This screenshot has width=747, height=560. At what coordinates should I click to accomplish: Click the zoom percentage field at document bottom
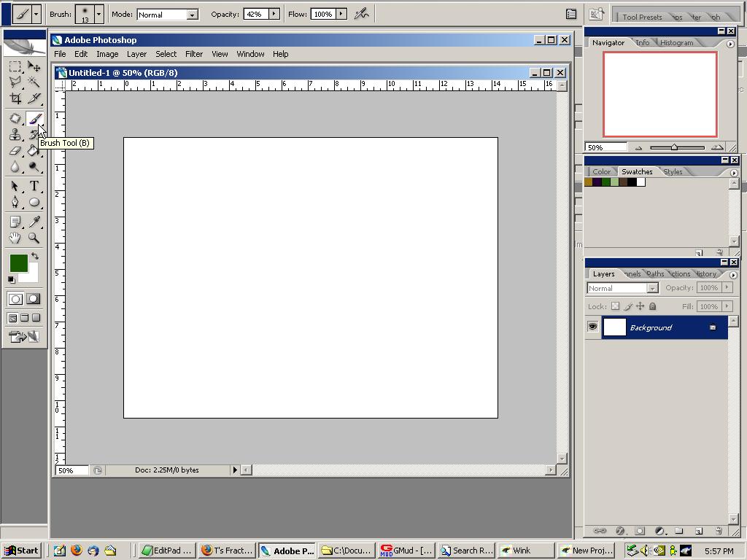coord(69,470)
